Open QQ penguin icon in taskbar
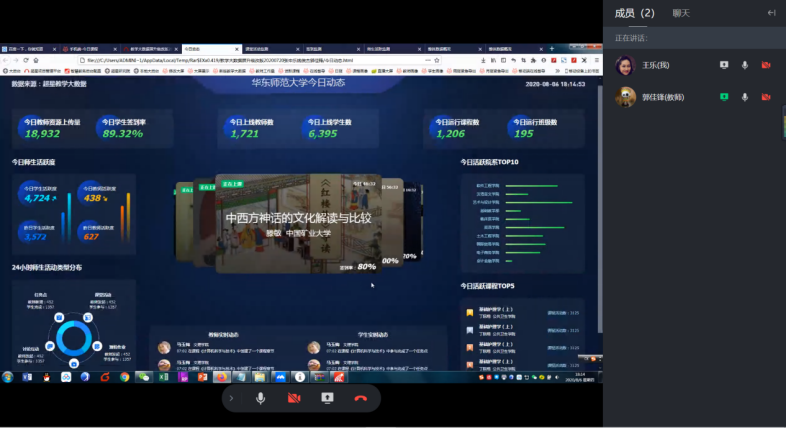The height and width of the screenshot is (428, 786). (x=47, y=377)
